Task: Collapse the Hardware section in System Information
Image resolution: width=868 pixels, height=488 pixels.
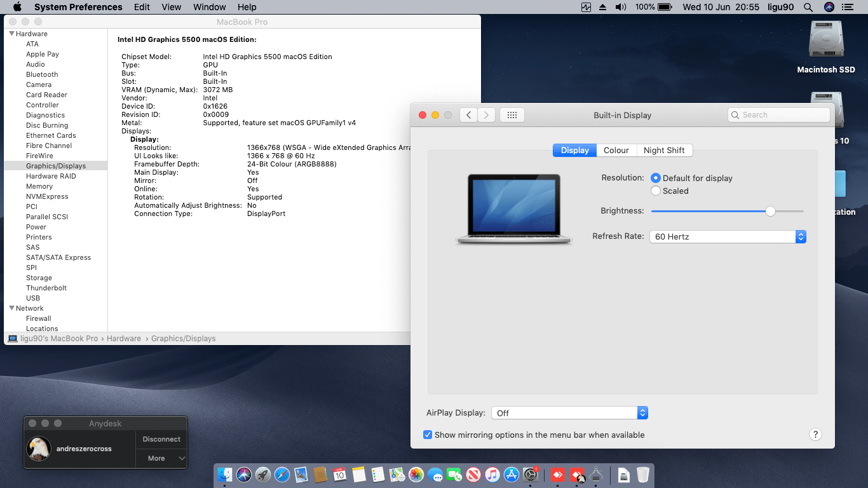Action: 11,33
